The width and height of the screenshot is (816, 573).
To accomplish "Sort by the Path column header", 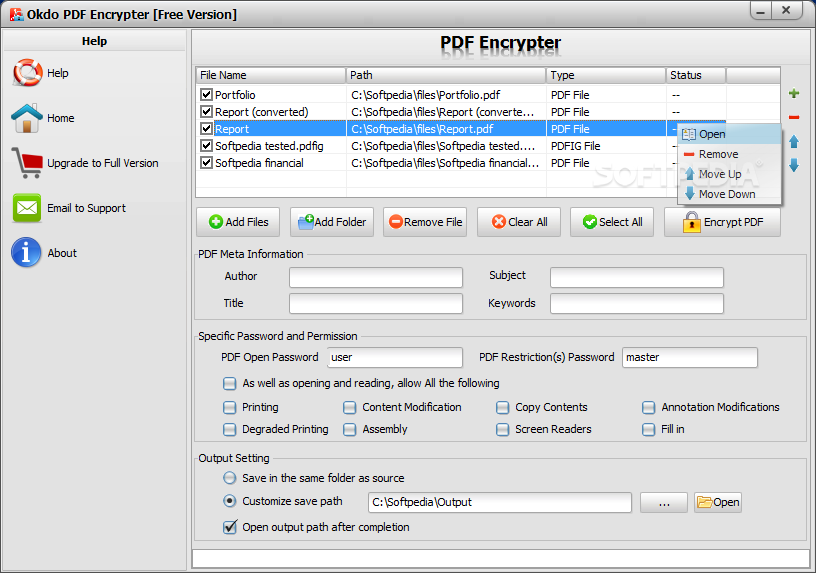I will 446,75.
